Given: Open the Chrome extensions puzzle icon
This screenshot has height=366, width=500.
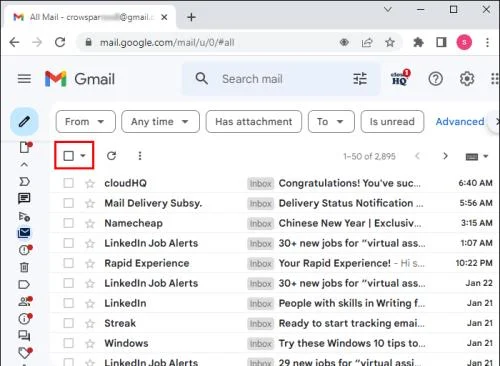Looking at the screenshot, I should (x=418, y=42).
